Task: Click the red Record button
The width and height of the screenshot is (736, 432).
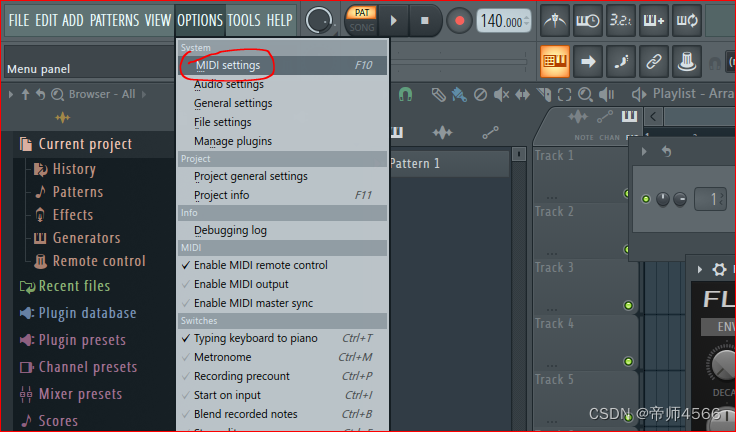Action: [459, 20]
